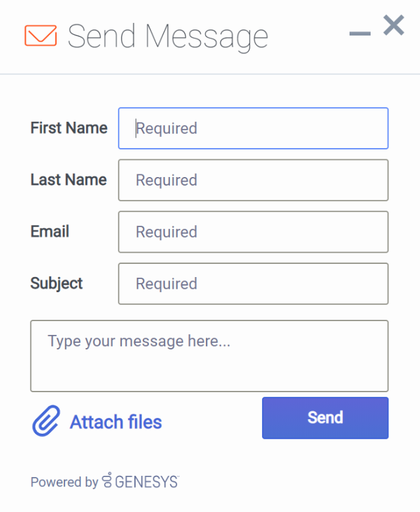This screenshot has height=512, width=420.
Task: Click the orange envelope icon
Action: click(x=40, y=36)
